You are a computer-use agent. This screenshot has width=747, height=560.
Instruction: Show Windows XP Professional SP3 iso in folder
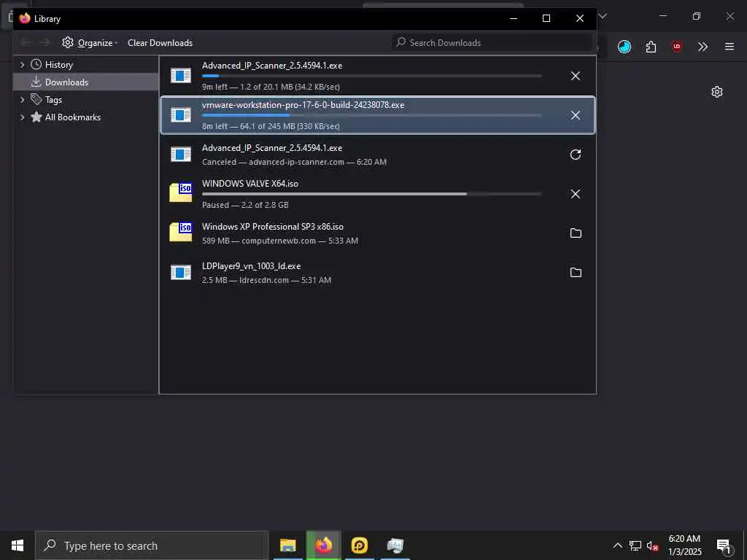pos(576,233)
